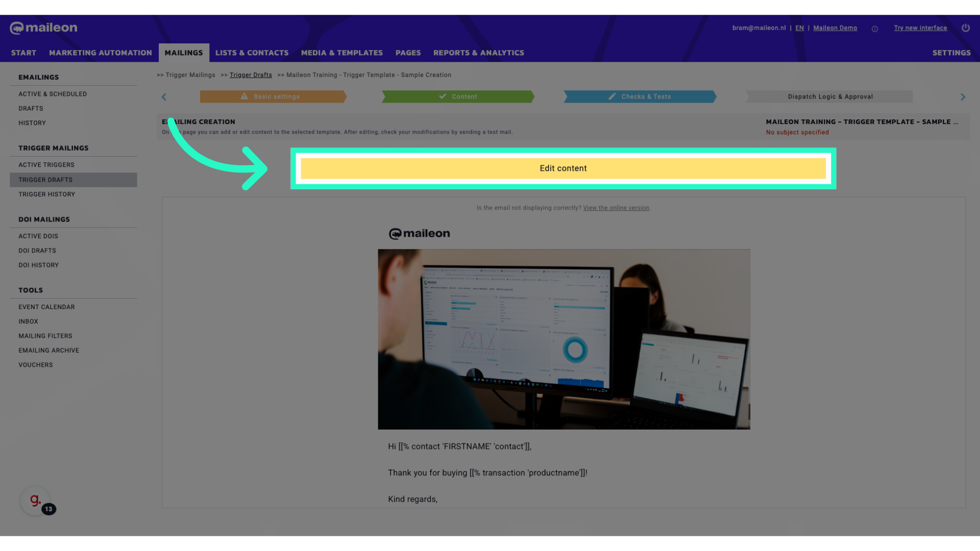Click the pencil icon on Checks & Tests
Viewport: 980px width, 551px height.
tap(612, 96)
